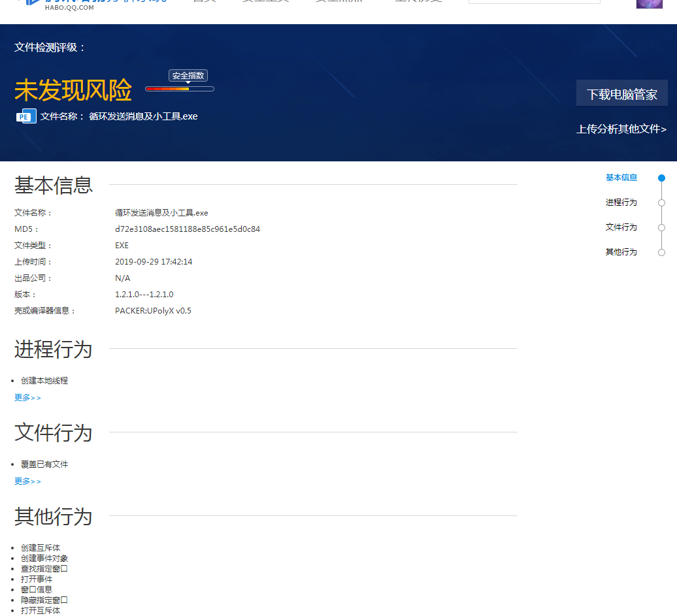Expand 更多 under the 文件行为 section
The height and width of the screenshot is (616, 677).
[x=26, y=480]
